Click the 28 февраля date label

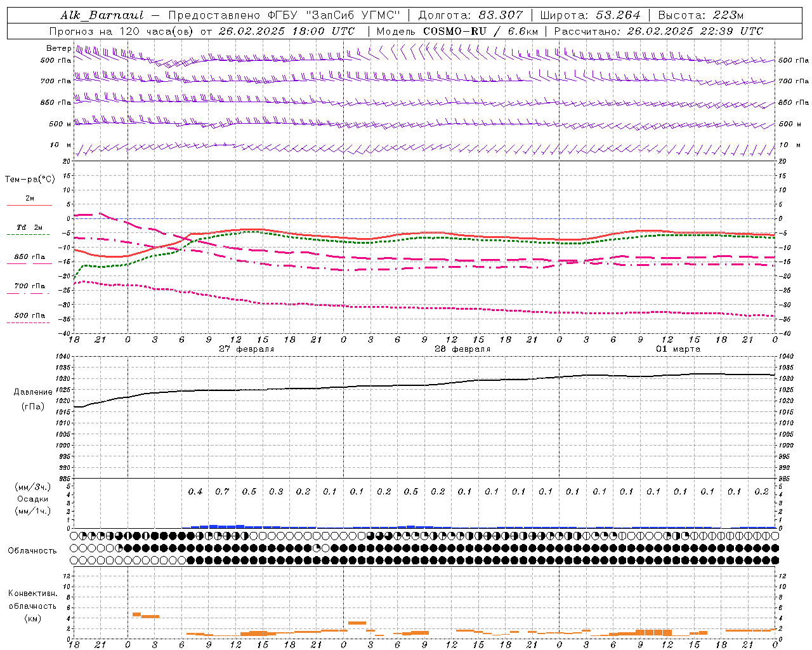[462, 349]
